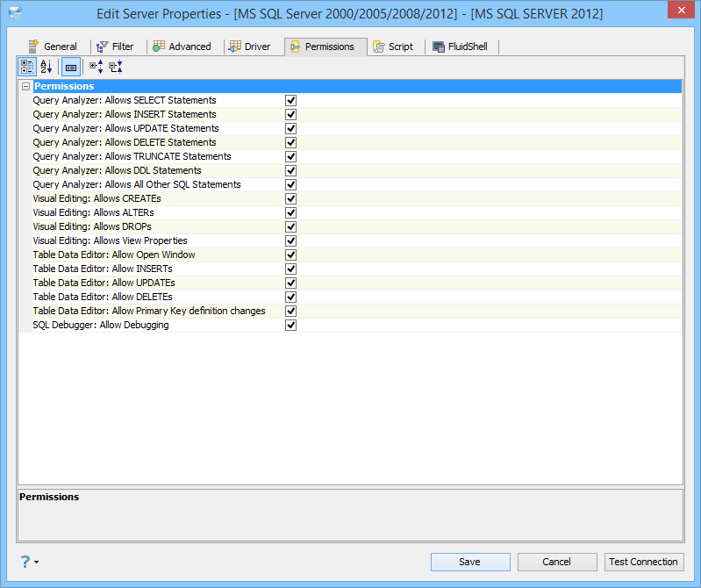Toggle Allows DELETE Statements checkbox

click(290, 143)
